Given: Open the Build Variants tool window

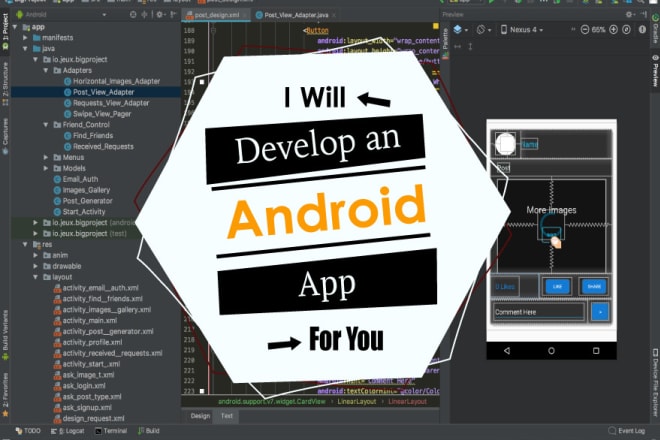Looking at the screenshot, I should click(5, 335).
